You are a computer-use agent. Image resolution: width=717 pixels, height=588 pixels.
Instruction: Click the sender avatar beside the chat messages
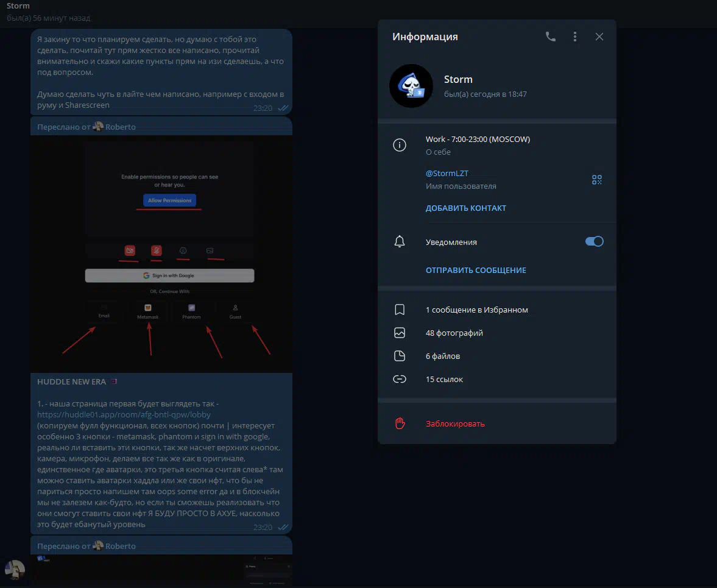(x=15, y=570)
